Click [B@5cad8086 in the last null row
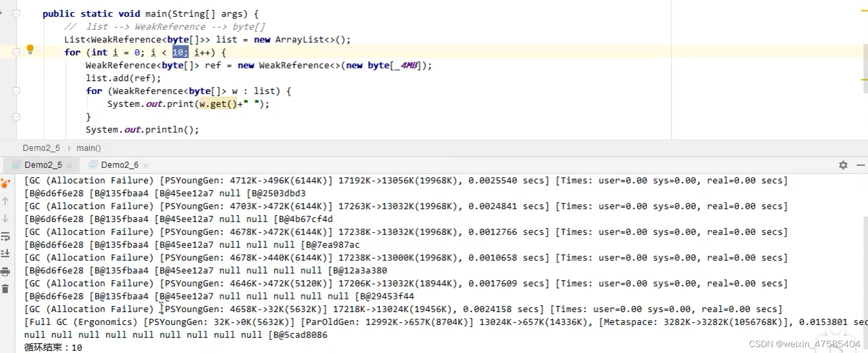 pyautogui.click(x=298, y=335)
